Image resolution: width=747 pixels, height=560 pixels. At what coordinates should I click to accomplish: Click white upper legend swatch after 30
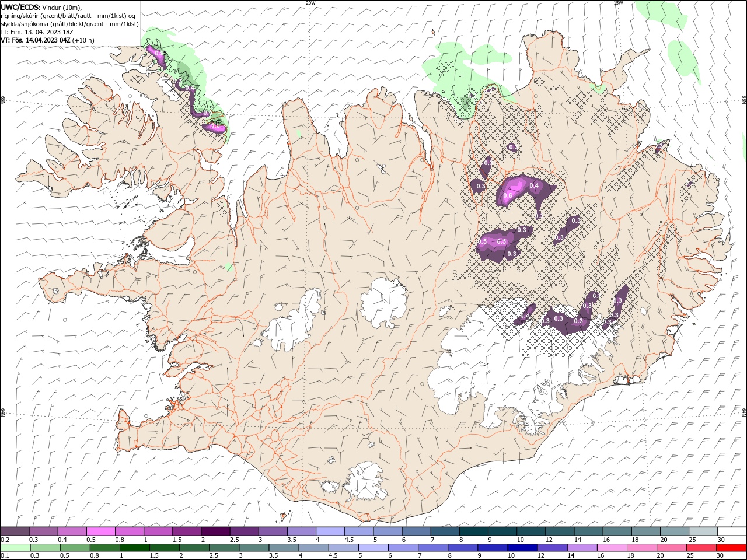click(x=731, y=531)
